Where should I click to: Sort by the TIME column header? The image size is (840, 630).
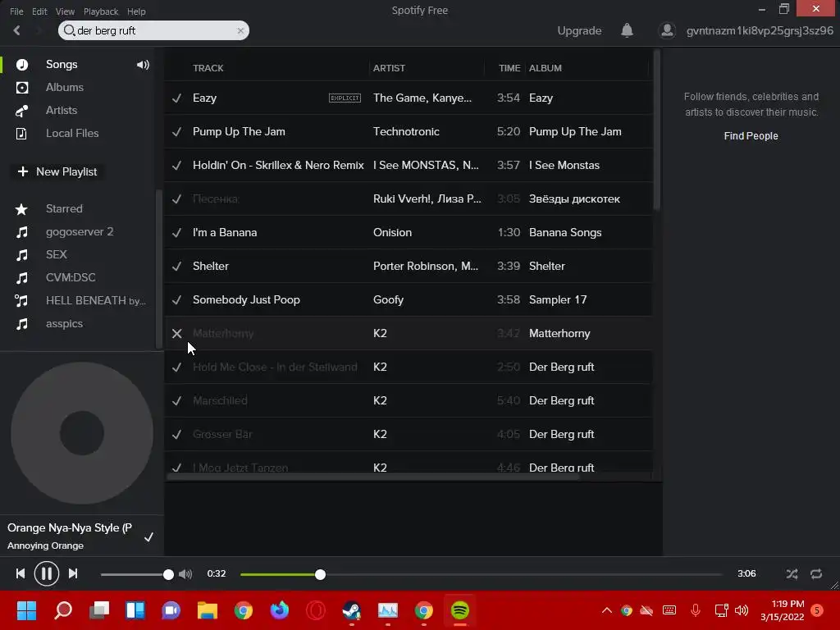point(509,68)
